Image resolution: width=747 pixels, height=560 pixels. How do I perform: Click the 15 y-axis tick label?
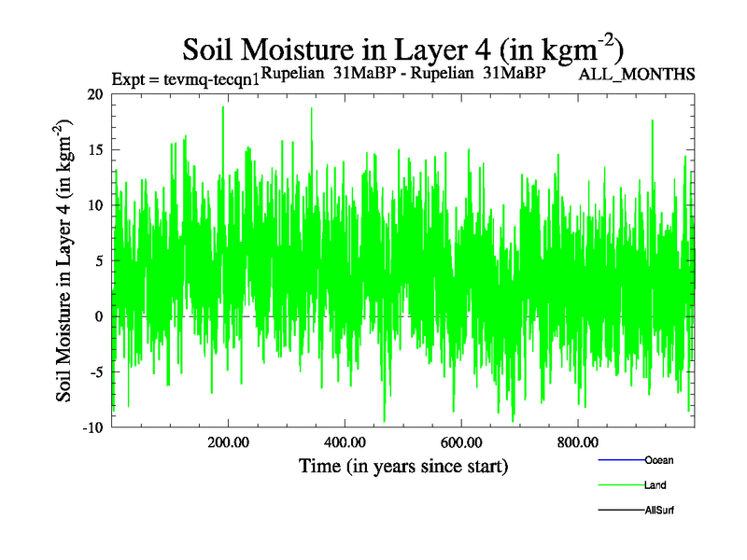93,149
